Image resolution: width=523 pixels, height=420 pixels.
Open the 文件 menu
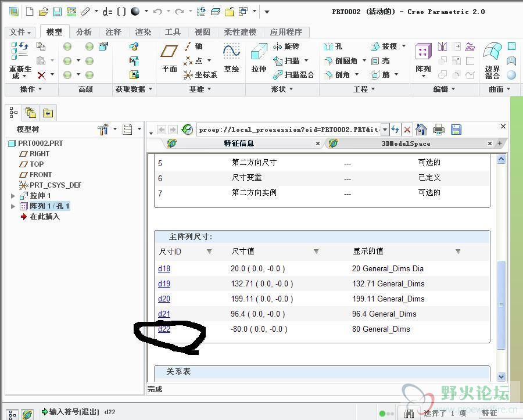coord(20,32)
